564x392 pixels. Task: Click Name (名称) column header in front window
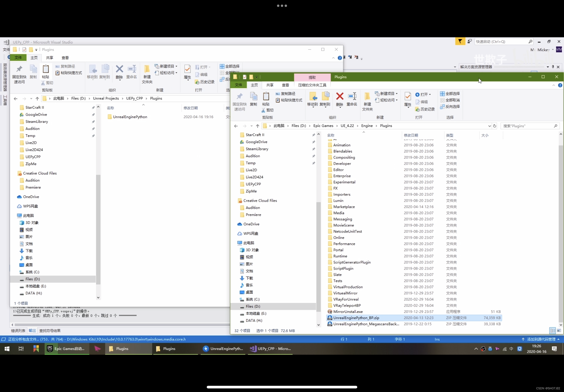[331, 135]
